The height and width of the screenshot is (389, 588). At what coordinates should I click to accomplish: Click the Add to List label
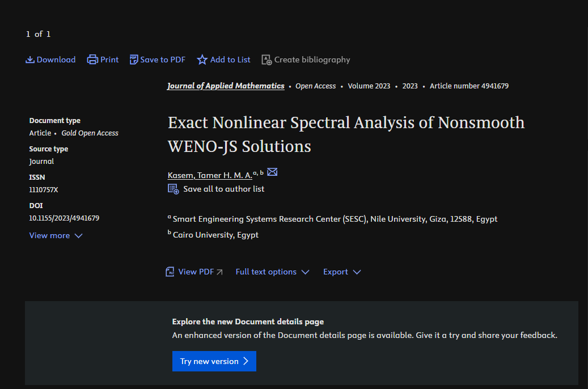pyautogui.click(x=230, y=60)
